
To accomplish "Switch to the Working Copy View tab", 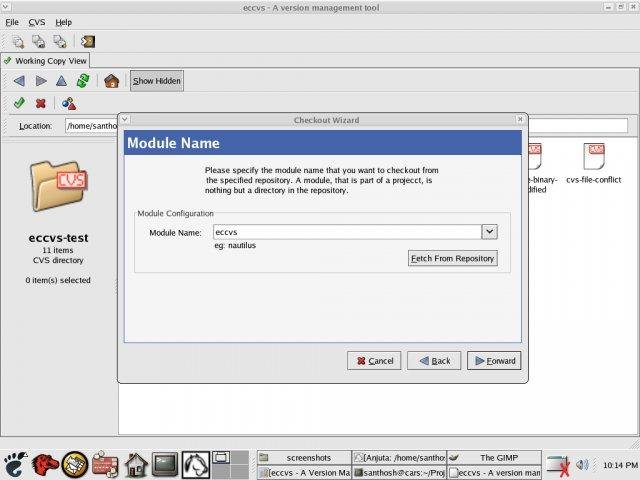I will click(x=45, y=61).
